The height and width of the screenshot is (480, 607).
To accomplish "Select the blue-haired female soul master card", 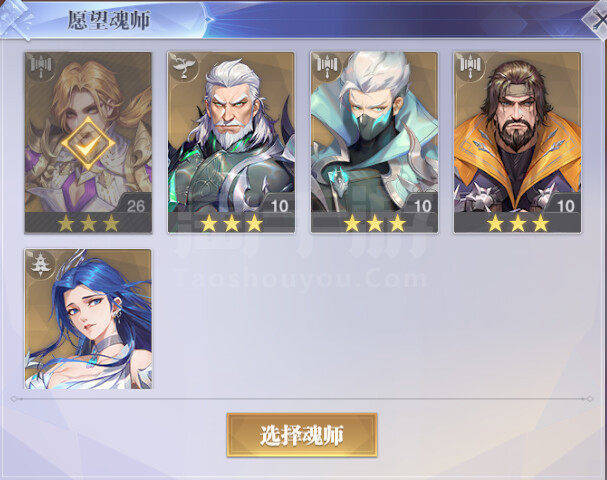I will (88, 319).
